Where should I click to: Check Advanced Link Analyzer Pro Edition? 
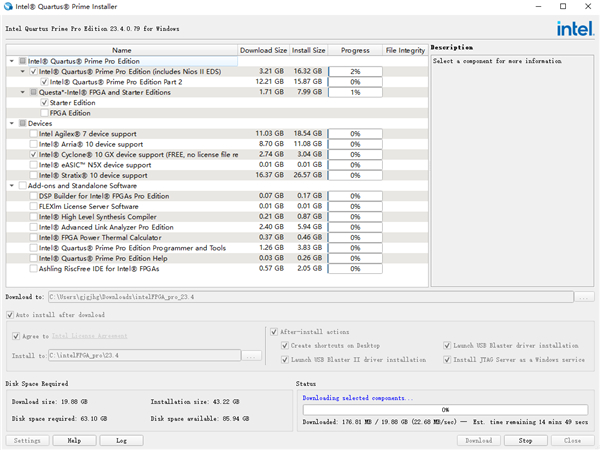(34, 227)
